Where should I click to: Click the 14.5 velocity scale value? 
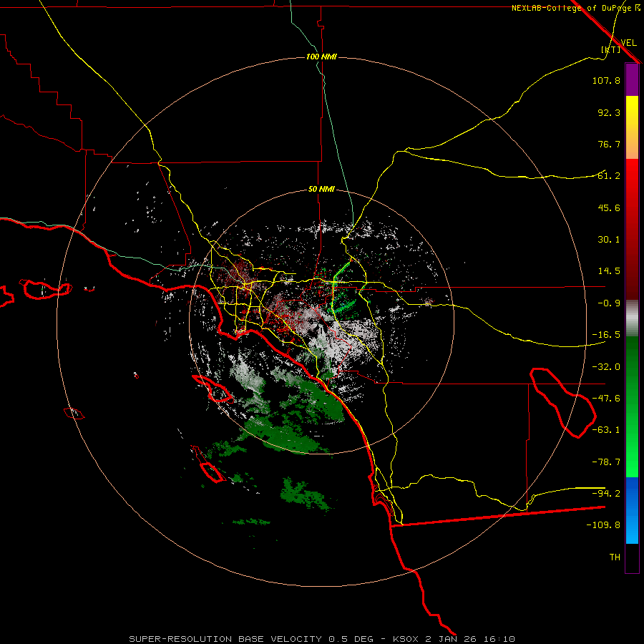coord(609,271)
